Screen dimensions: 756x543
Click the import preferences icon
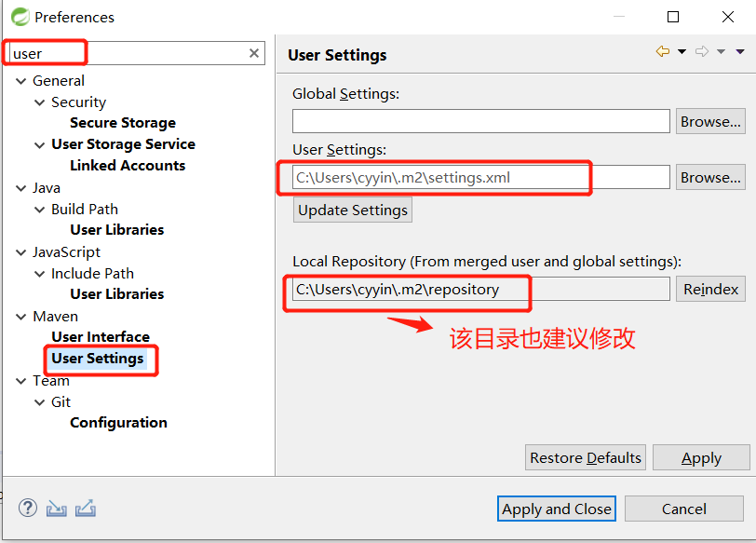click(57, 509)
